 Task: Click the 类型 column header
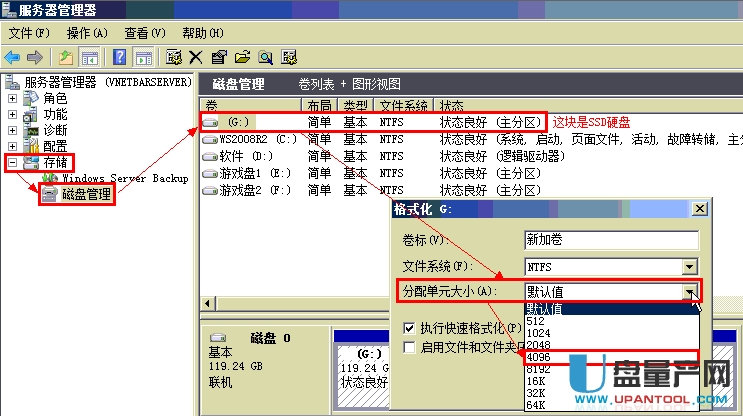355,105
